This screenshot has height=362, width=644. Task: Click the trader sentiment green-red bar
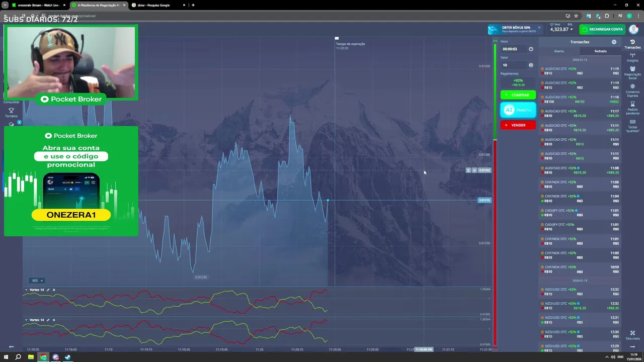point(495,194)
